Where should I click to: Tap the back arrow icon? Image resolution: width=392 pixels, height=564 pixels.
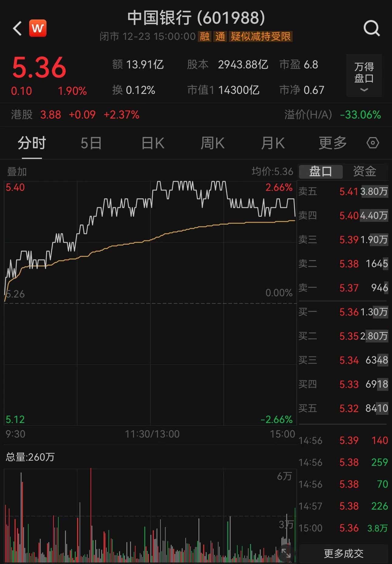[18, 29]
